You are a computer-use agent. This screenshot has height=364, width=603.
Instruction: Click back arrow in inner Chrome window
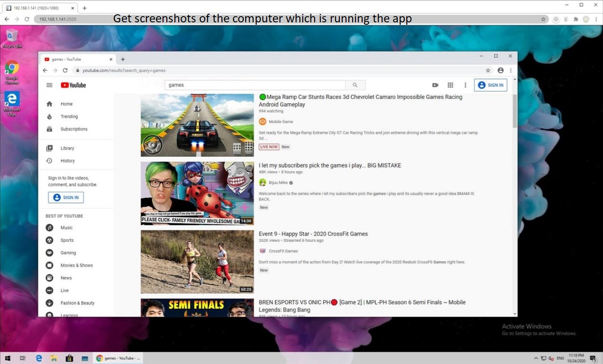point(45,70)
